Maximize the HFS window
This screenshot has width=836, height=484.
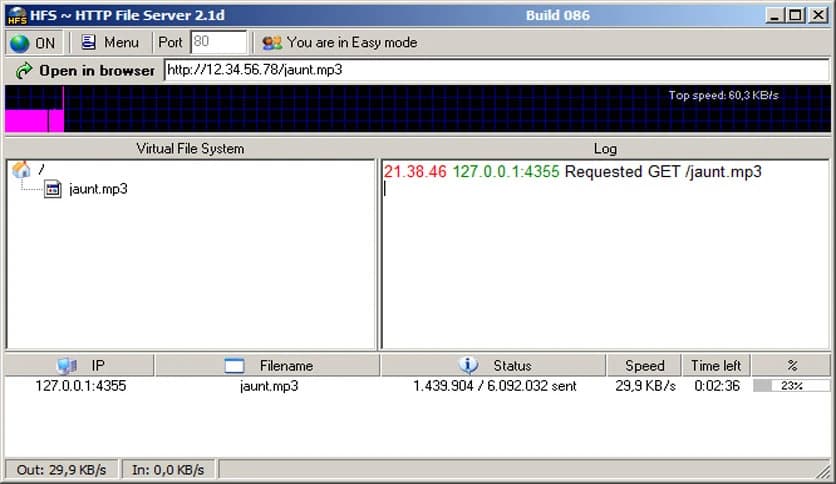click(795, 15)
